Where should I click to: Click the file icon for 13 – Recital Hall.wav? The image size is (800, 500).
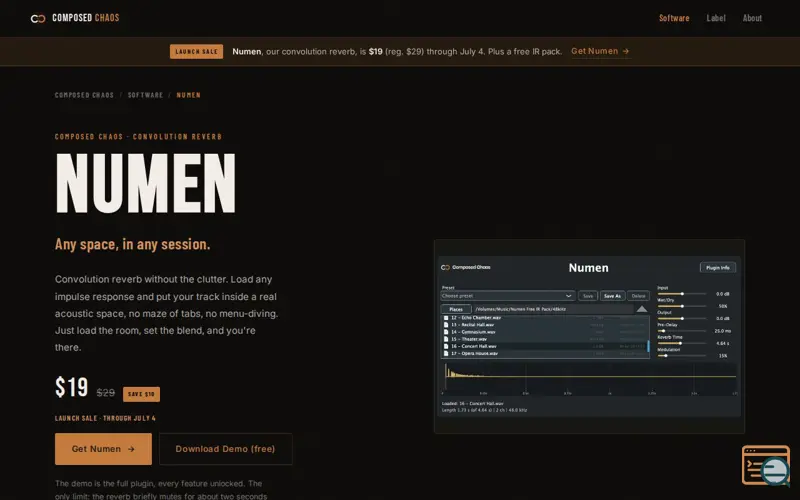point(446,324)
